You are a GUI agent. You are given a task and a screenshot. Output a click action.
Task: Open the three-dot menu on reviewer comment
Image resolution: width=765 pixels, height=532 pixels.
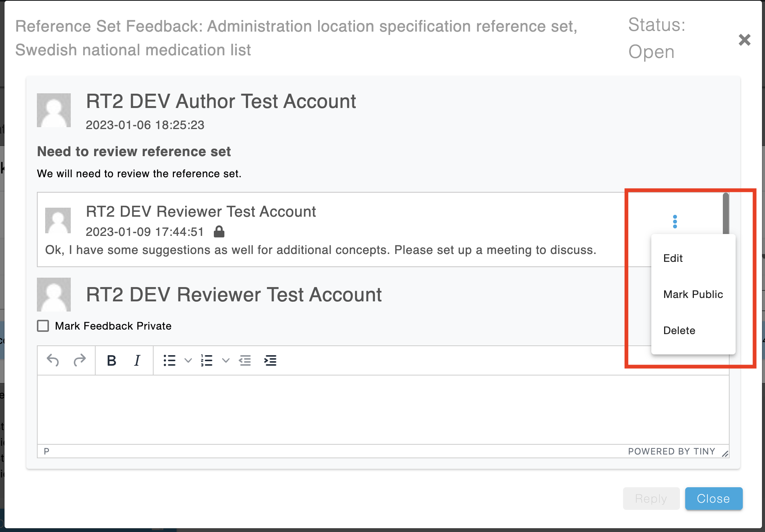(675, 222)
